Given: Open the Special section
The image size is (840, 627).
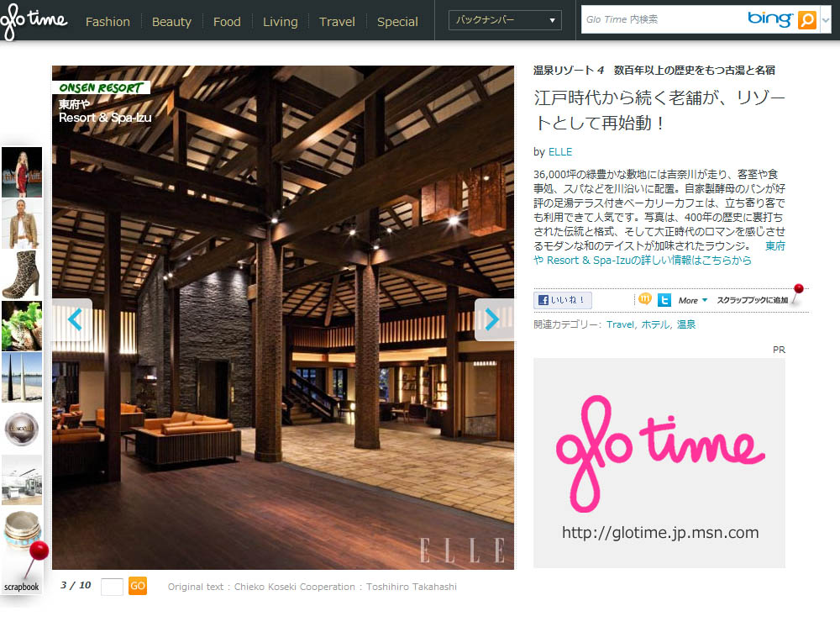Looking at the screenshot, I should [397, 22].
